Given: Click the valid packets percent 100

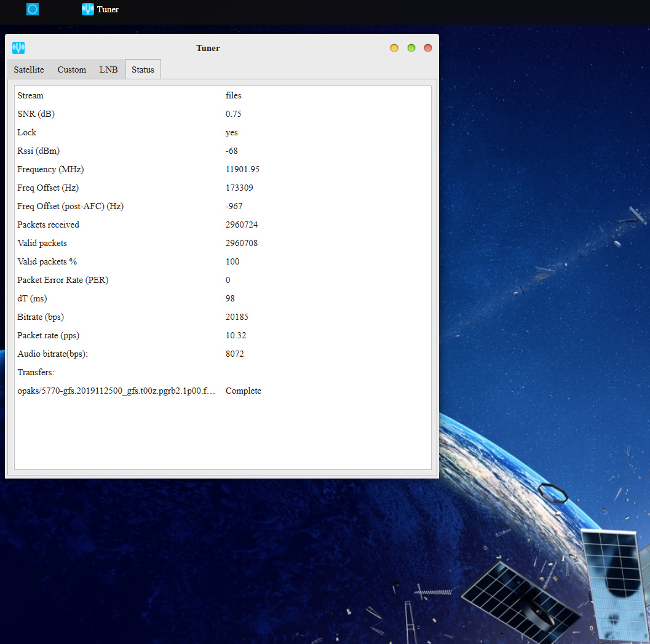Looking at the screenshot, I should click(x=232, y=261).
